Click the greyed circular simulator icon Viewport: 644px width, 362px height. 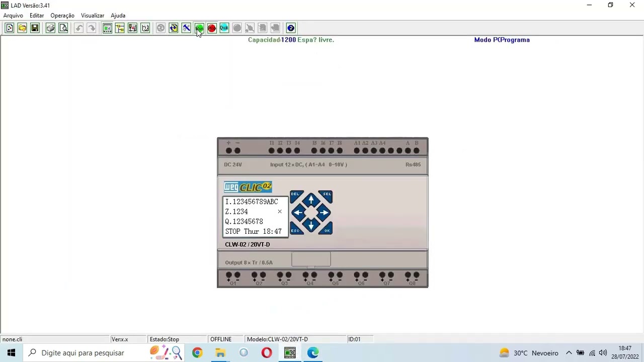160,28
